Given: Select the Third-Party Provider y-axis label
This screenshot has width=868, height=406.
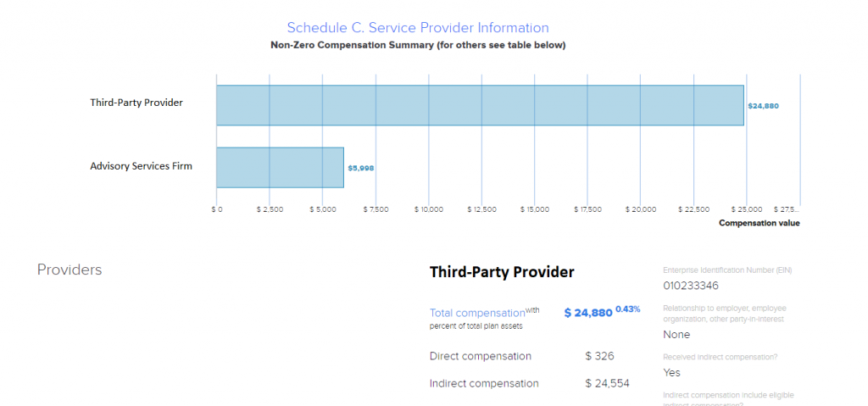Looking at the screenshot, I should 136,103.
